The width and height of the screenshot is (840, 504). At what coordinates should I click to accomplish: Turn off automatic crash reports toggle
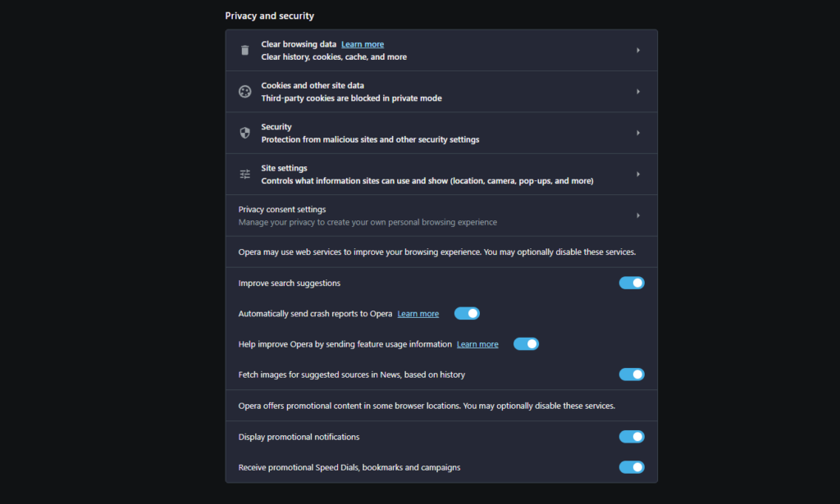467,313
